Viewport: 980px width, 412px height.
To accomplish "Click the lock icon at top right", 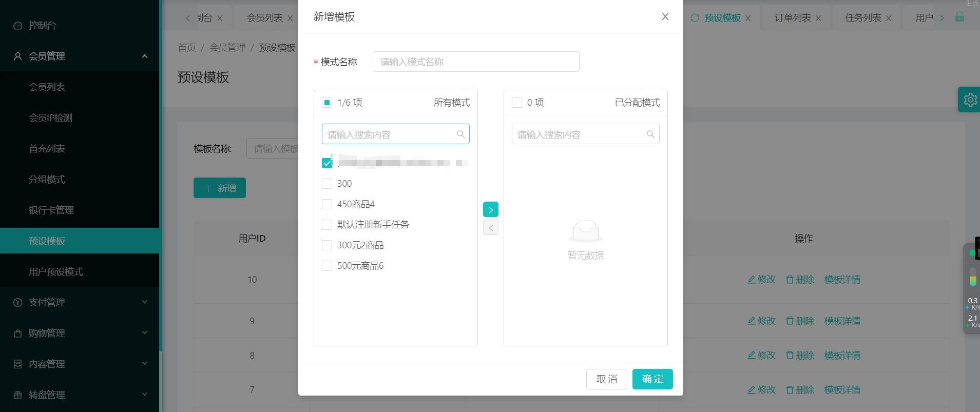I will 959,17.
